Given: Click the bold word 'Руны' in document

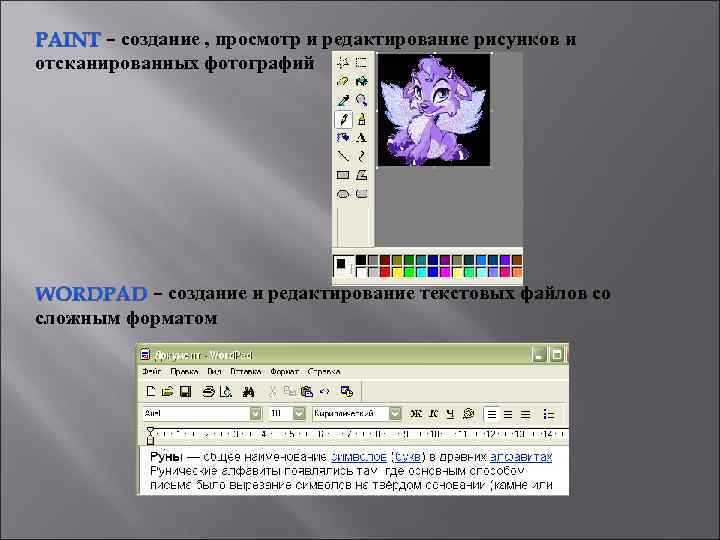Looking at the screenshot, I should coord(166,457).
